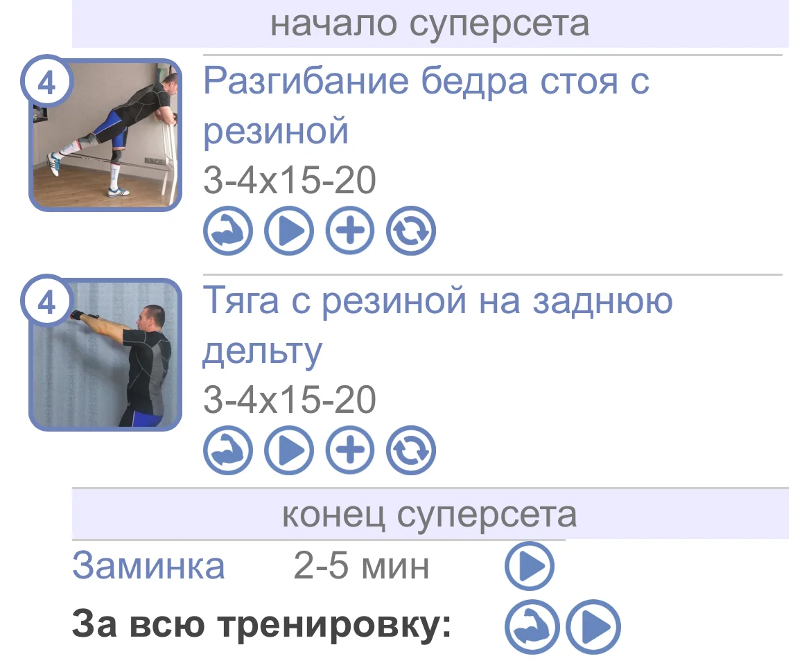Show muscles icon for whole workout

532,626
